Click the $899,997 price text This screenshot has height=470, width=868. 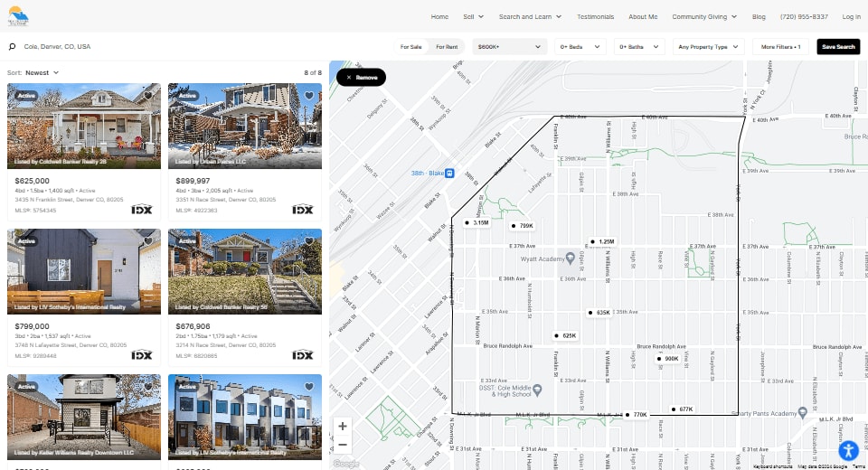[x=193, y=181]
